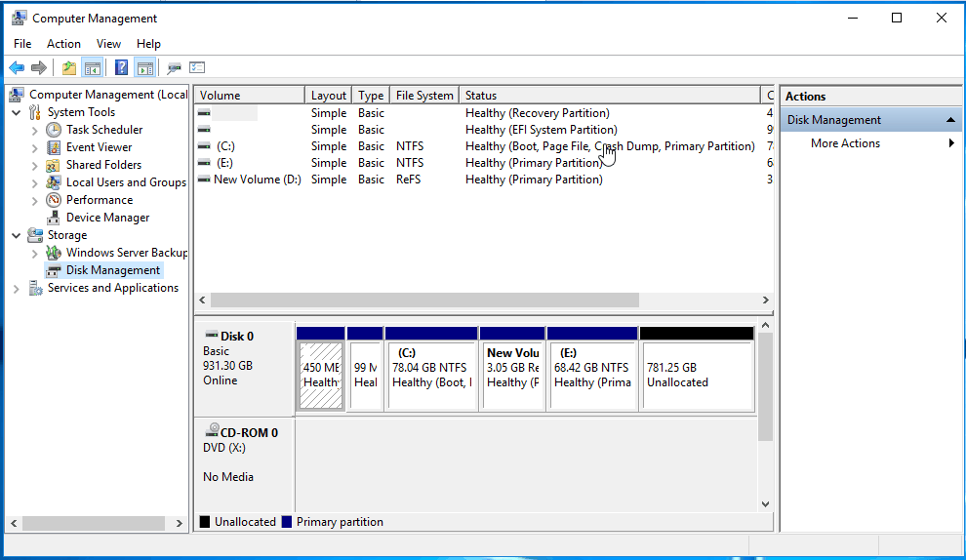Click the CD-ROM 0 disc icon
The width and height of the screenshot is (966, 560).
(x=212, y=430)
